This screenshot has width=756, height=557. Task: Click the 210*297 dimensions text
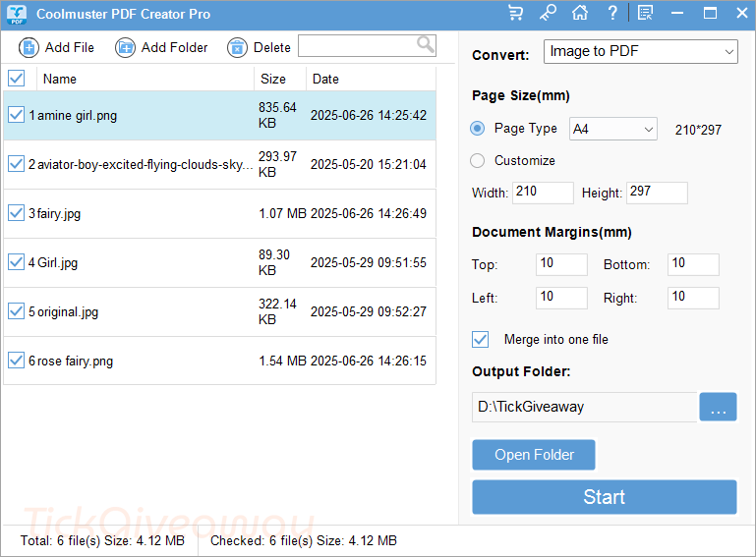tap(698, 130)
